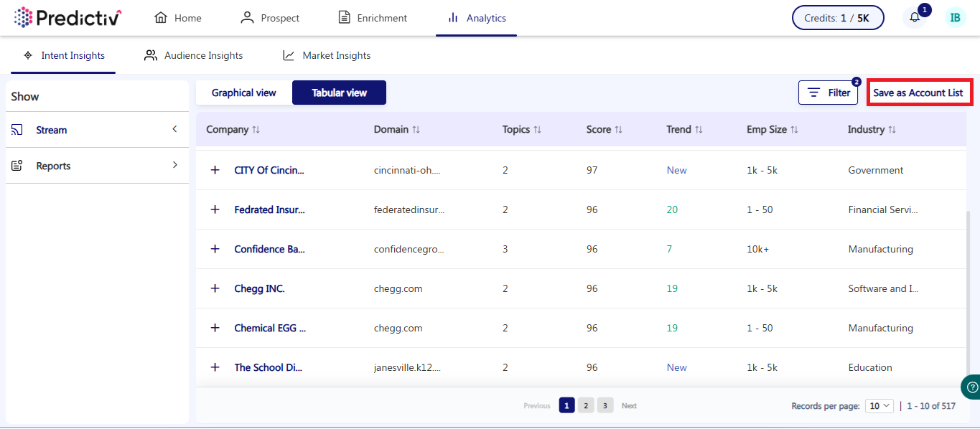Click the Financial Servi... industry cell

point(883,209)
